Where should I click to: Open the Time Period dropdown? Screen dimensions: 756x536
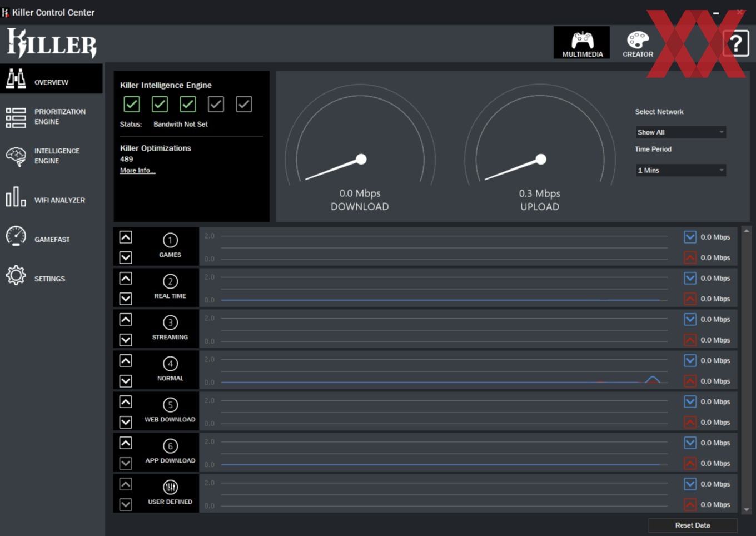[x=680, y=170]
